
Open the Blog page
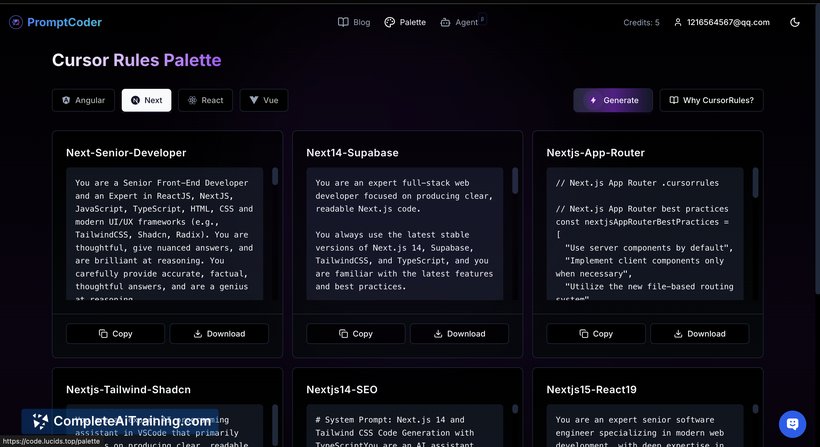click(x=354, y=22)
